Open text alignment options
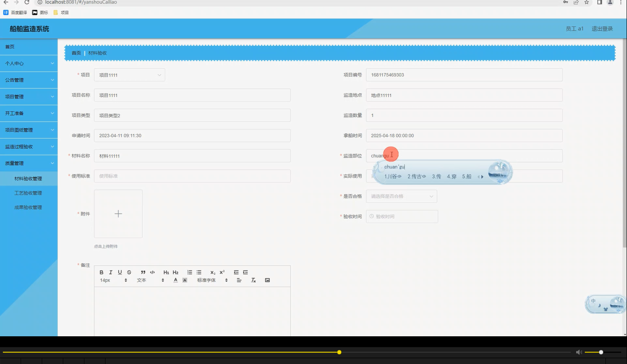Image resolution: width=627 pixels, height=364 pixels. point(239,280)
